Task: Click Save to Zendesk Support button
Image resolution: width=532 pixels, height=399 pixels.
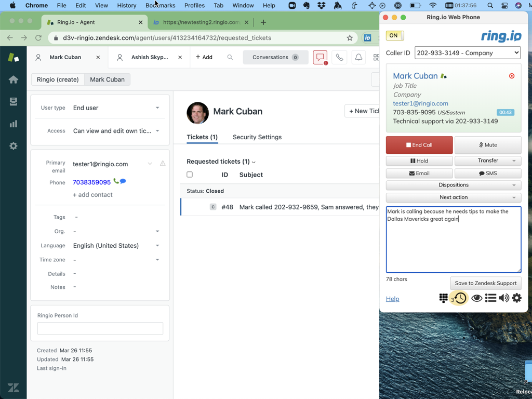Action: point(485,283)
